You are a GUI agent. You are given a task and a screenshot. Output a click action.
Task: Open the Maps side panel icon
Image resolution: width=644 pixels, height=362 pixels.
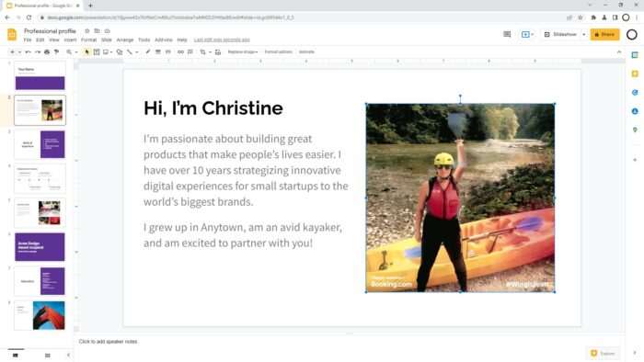tap(635, 130)
